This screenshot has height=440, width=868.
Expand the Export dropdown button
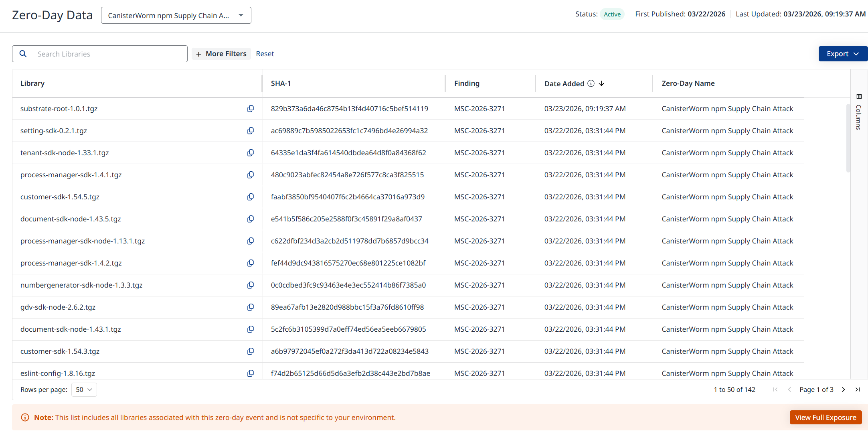[842, 54]
